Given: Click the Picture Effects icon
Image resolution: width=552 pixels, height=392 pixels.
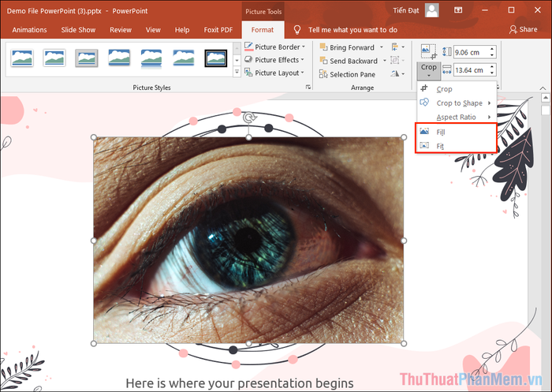Looking at the screenshot, I should [248, 59].
